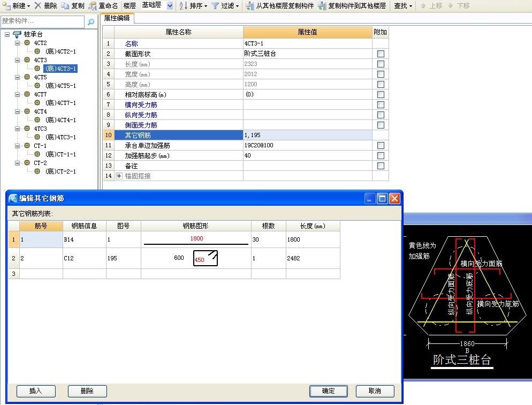Image resolution: width=532 pixels, height=405 pixels.
Task: Open the 基础层 floor dropdown
Action: 170,6
